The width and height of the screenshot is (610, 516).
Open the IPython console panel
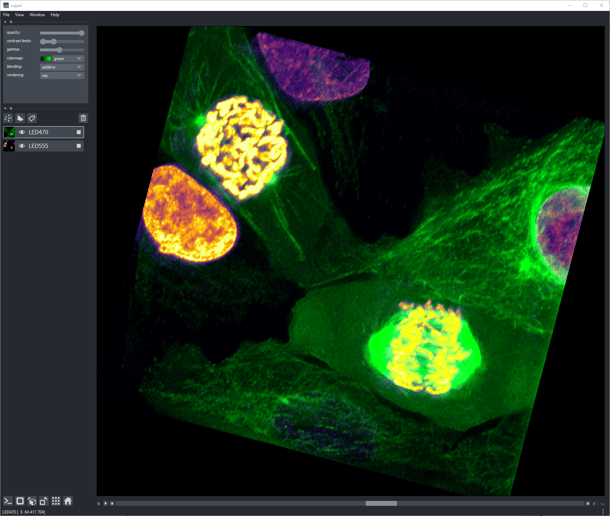8,501
